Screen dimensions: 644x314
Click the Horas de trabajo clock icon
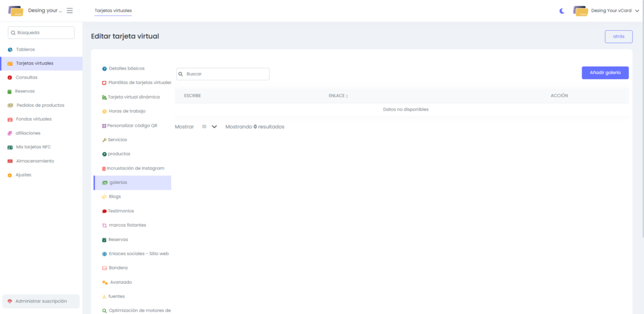(x=104, y=111)
